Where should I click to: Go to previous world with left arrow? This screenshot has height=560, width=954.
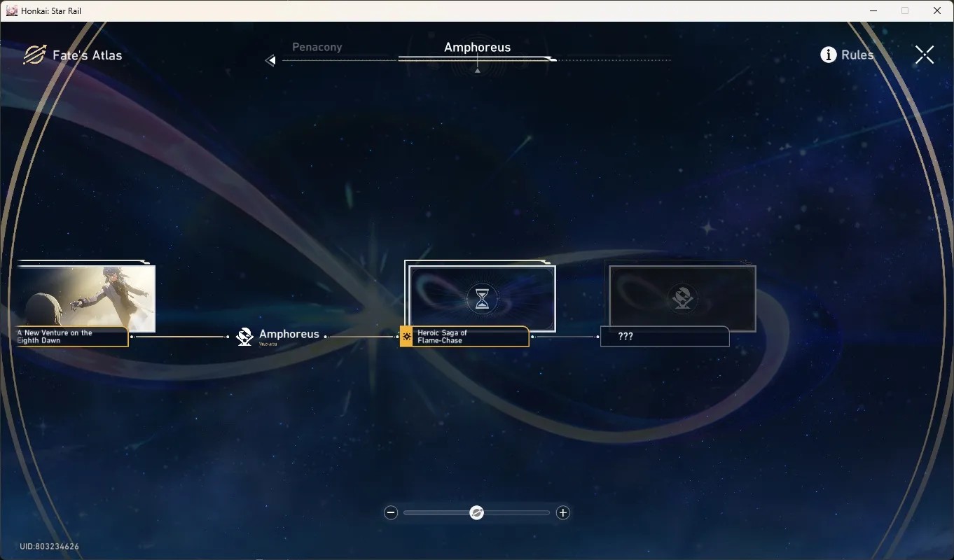tap(270, 61)
